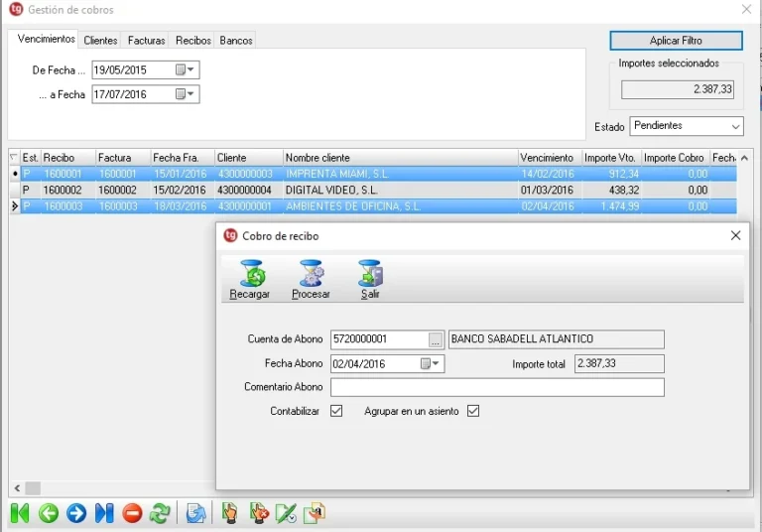Toggle the Contabilizar checkbox
Image resolution: width=762 pixels, height=532 pixels.
point(336,411)
